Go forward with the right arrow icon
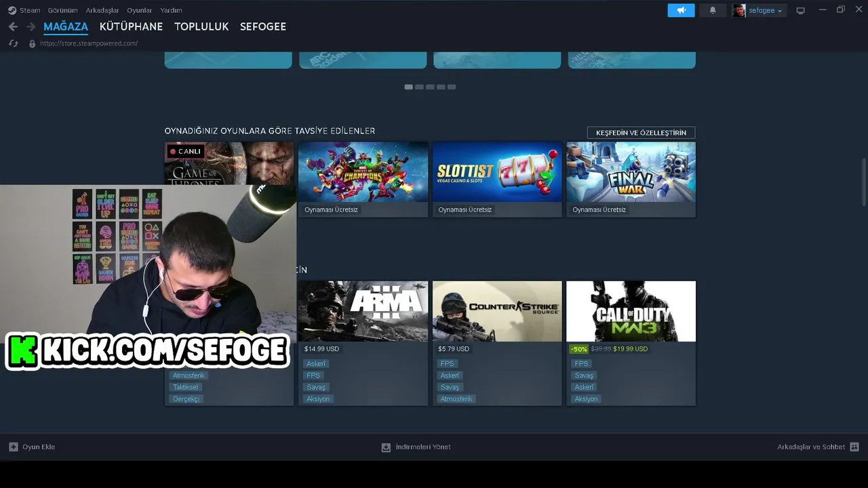This screenshot has width=868, height=488. 31,26
